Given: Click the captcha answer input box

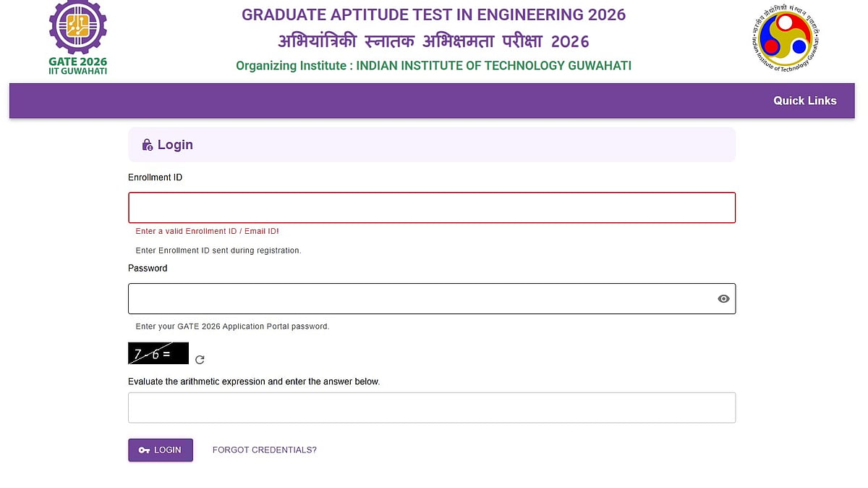Looking at the screenshot, I should 432,407.
